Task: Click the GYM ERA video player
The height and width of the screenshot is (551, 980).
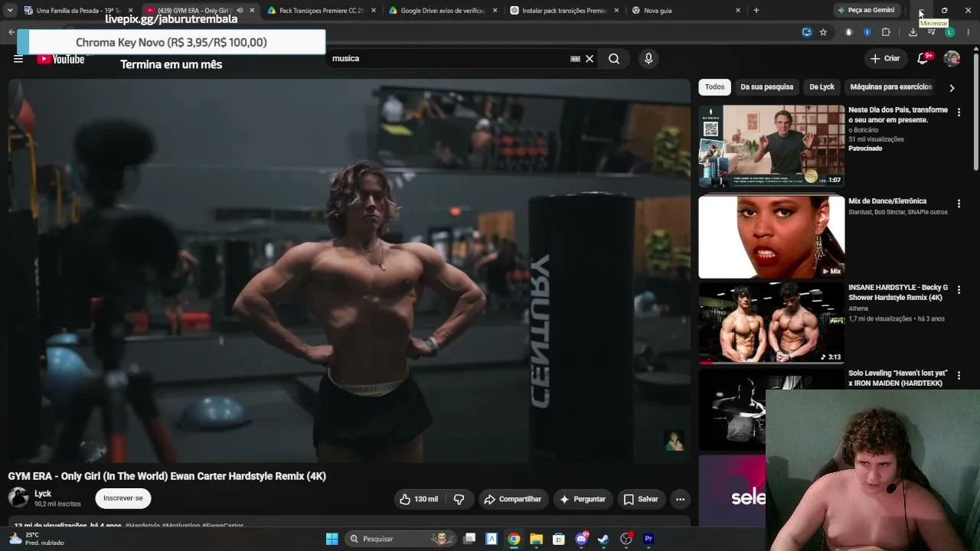Action: pos(349,271)
